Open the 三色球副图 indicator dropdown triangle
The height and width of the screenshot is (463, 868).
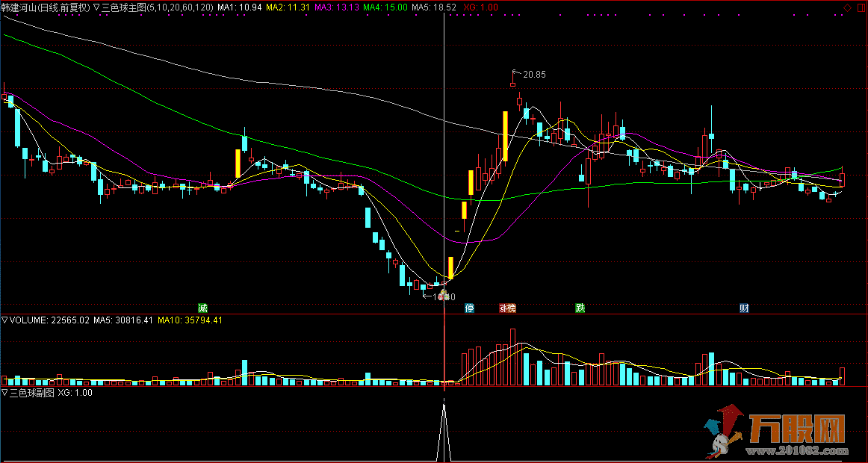click(x=5, y=394)
